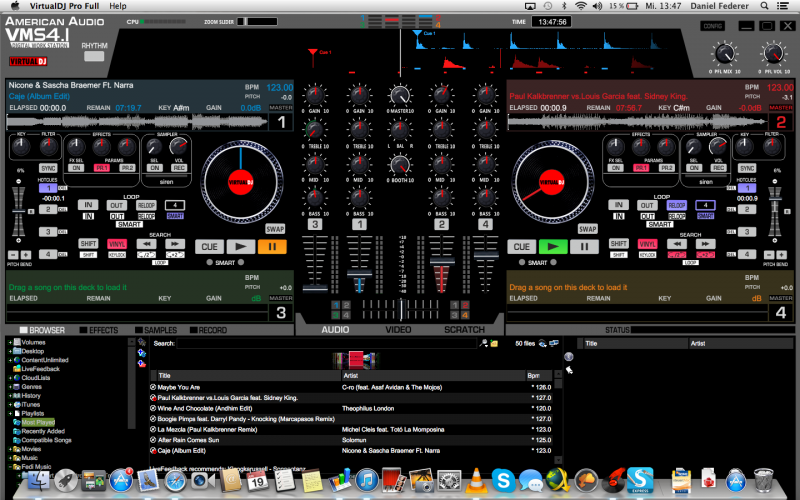Viewport: 800px width, 500px height.
Task: Click the SWAP button on deck 2
Action: coord(587,229)
